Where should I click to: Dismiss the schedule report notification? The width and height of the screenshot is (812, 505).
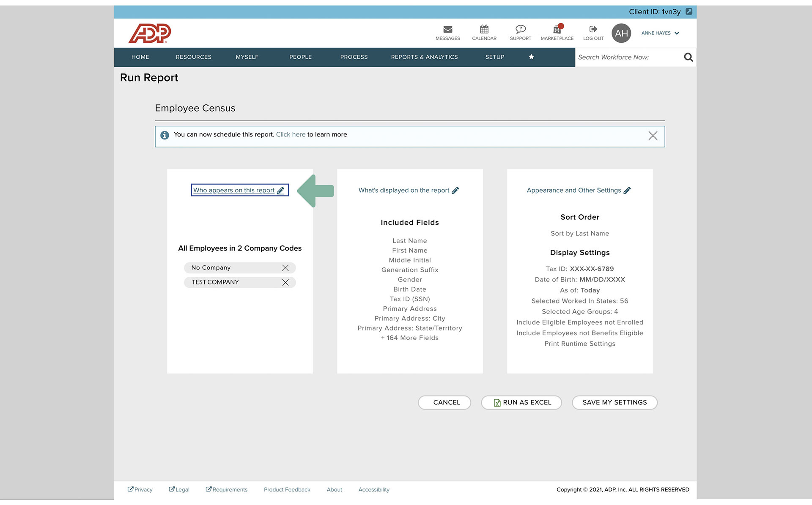coord(653,135)
